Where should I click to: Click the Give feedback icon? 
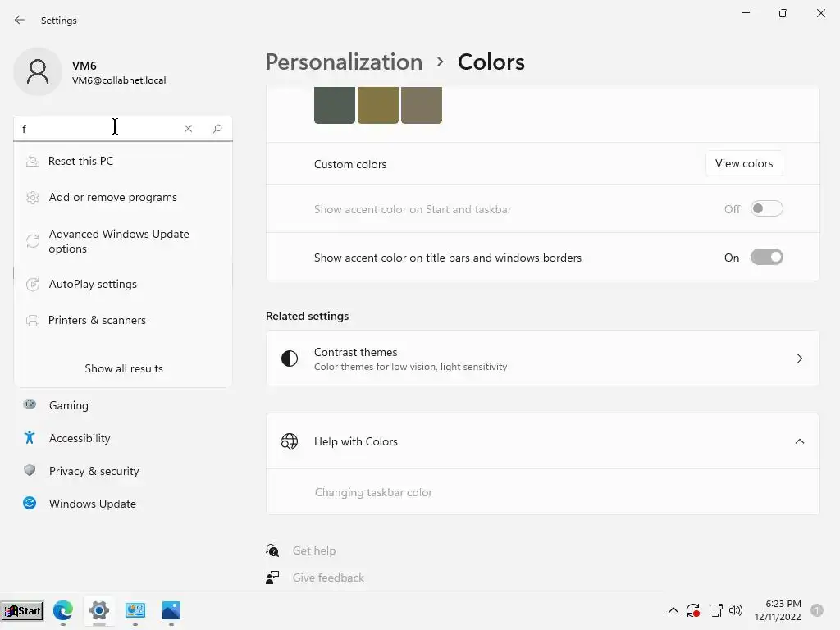(272, 577)
